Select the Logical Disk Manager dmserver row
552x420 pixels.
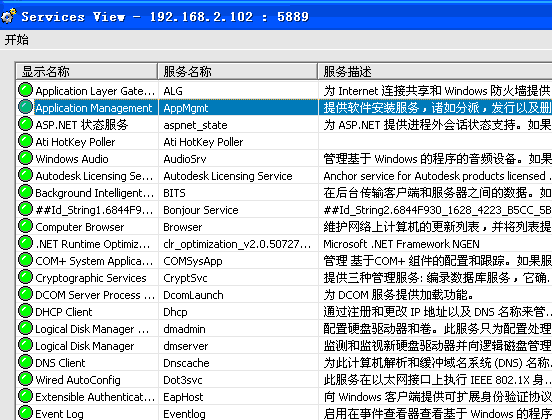(x=284, y=346)
